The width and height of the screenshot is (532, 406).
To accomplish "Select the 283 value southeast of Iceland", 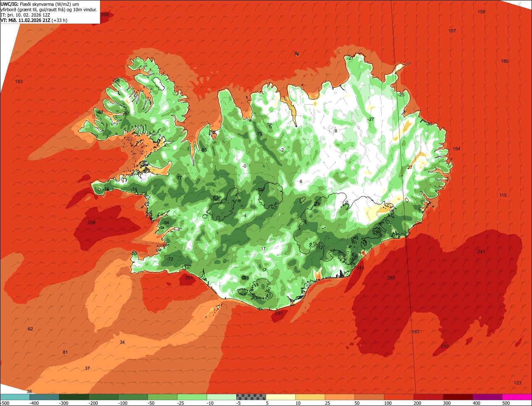I will tap(391, 278).
